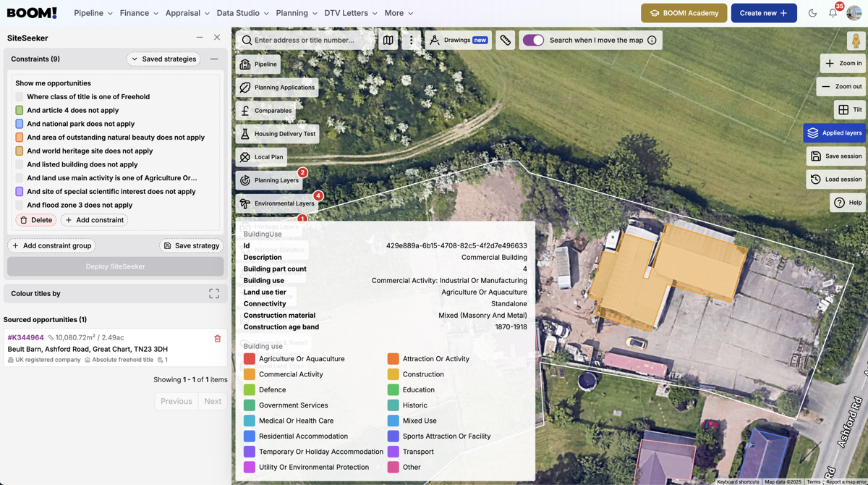
Task: Open the three-dot map options menu
Action: tap(412, 41)
